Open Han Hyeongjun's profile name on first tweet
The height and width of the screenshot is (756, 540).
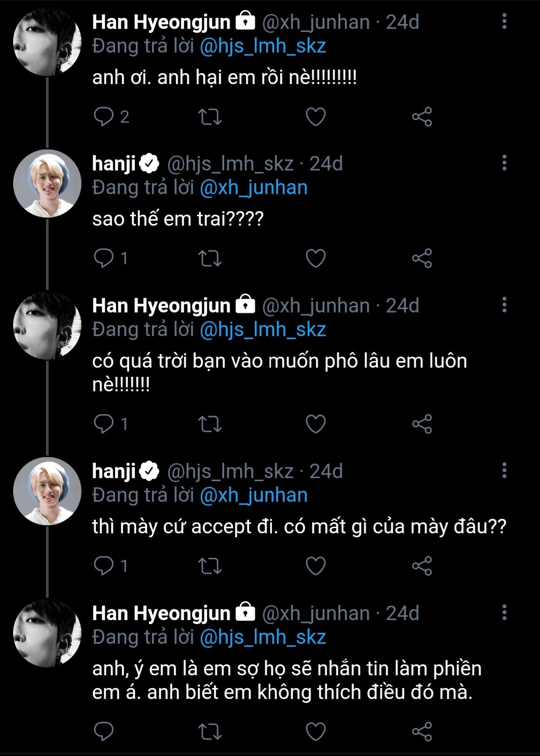click(161, 22)
